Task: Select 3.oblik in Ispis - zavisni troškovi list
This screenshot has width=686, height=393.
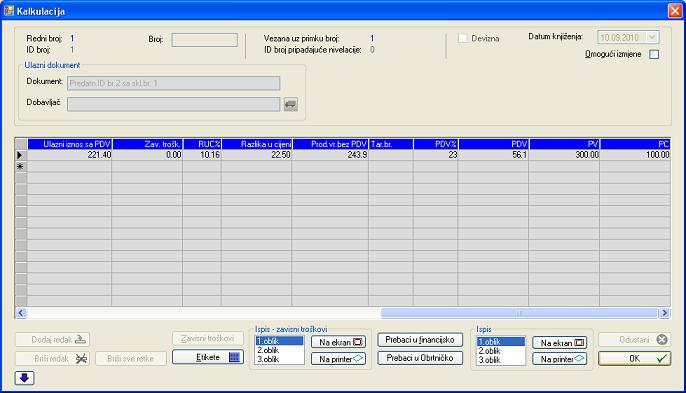Action: [279, 359]
